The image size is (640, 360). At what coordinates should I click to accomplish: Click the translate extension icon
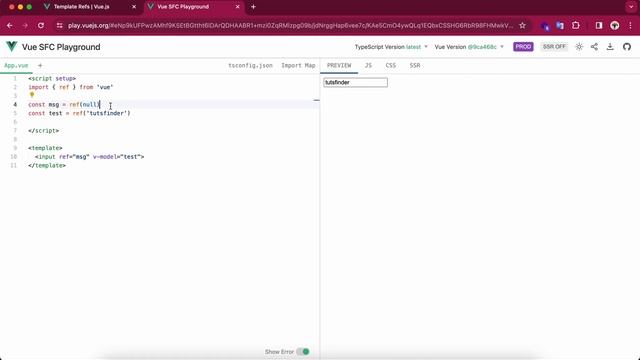560,25
